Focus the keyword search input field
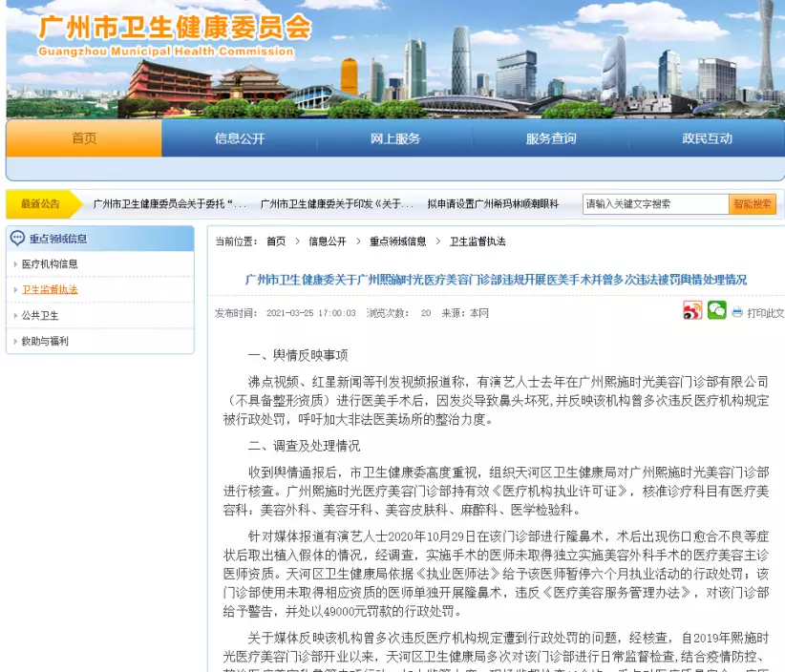Screen dimensions: 785x672 coord(655,204)
